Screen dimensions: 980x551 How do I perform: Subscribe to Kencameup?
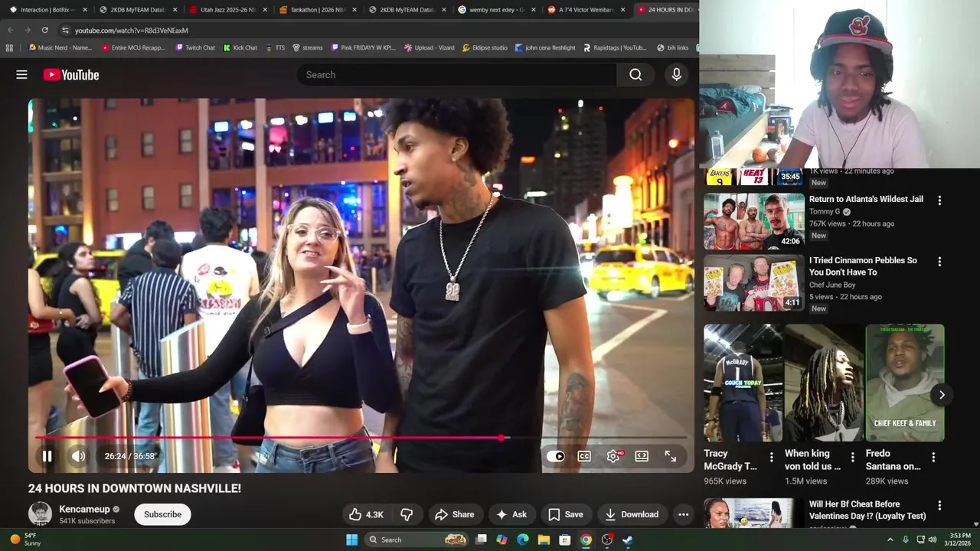(162, 514)
